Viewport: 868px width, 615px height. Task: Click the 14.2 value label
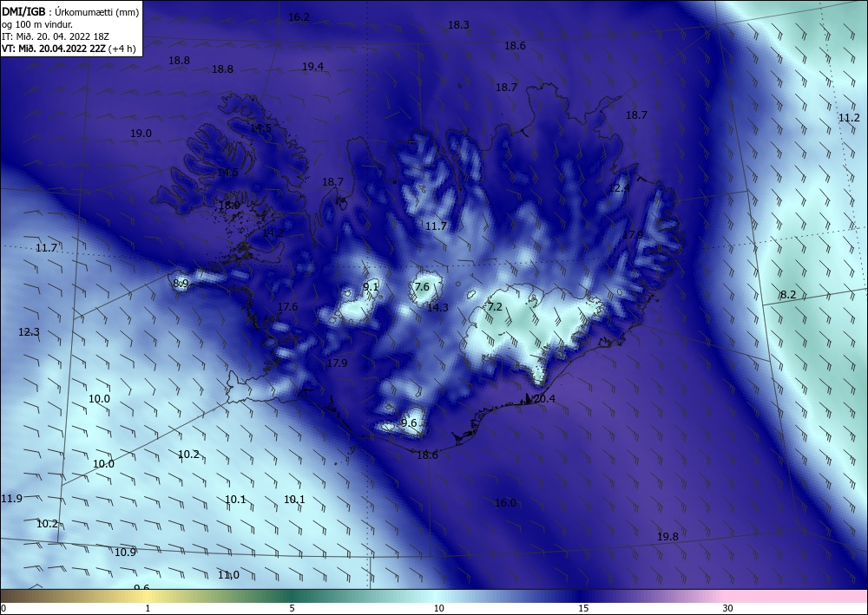point(273,232)
